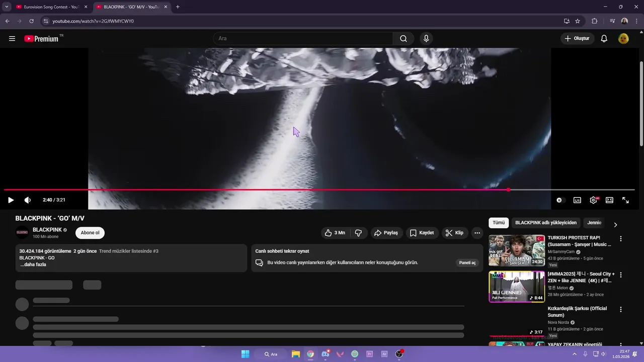View site information icon in address bar
This screenshot has height=362, width=644.
click(46, 21)
